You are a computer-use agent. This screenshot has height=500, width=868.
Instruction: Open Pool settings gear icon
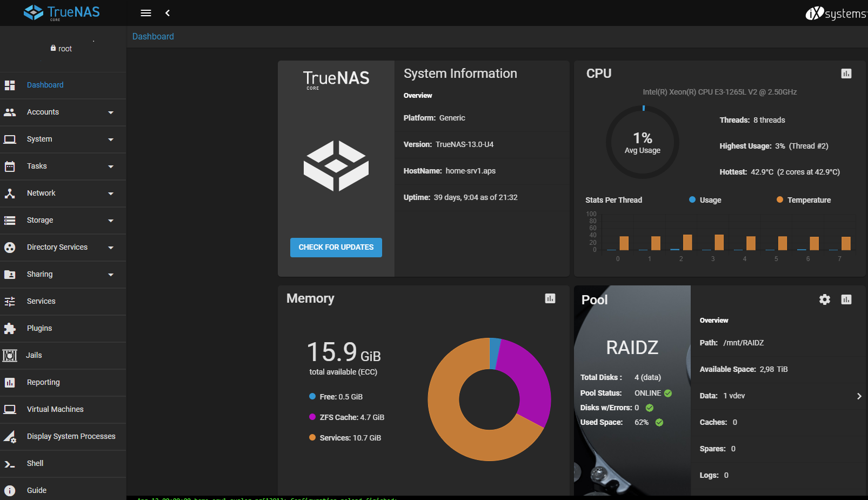(x=825, y=299)
